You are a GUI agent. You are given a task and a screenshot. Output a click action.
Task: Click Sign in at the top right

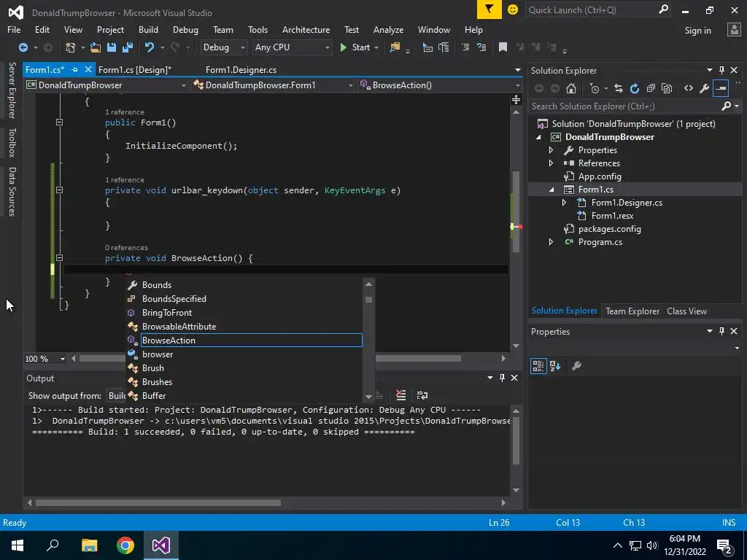(697, 31)
